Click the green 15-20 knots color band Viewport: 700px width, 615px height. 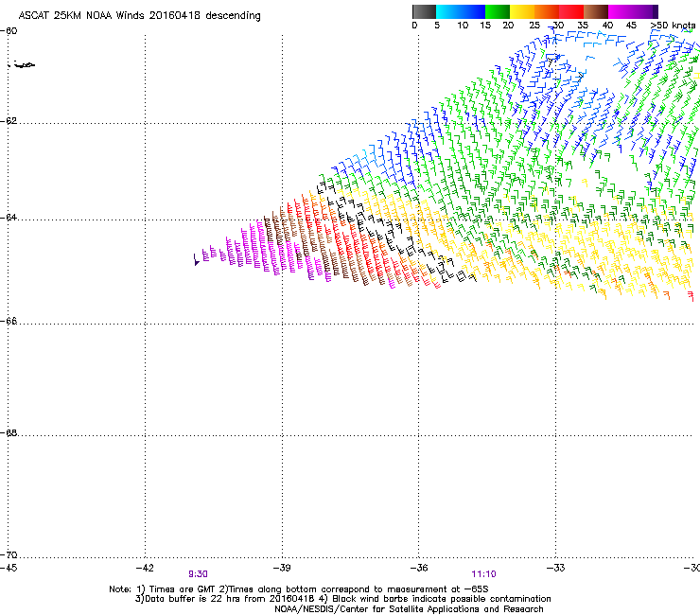point(498,11)
